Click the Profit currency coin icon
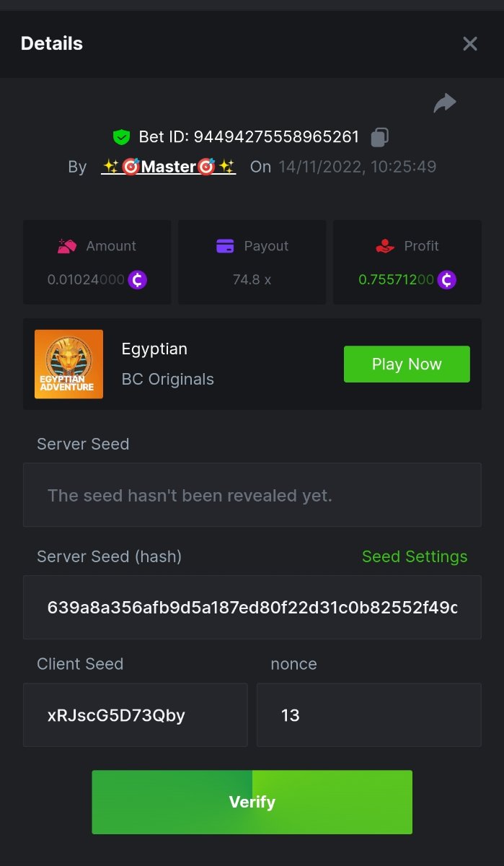The image size is (504, 866). coord(447,279)
